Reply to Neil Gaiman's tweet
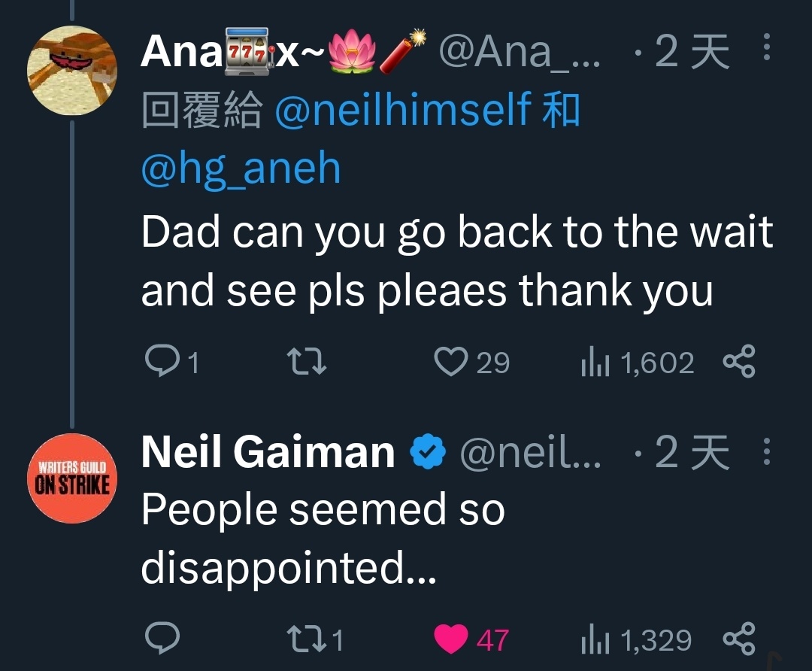Viewport: 812px width, 671px height. pos(162,638)
